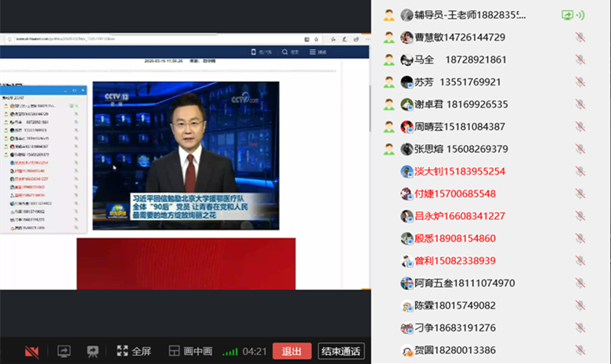
Task: Enter full screen with 全屏
Action: pyautogui.click(x=134, y=351)
